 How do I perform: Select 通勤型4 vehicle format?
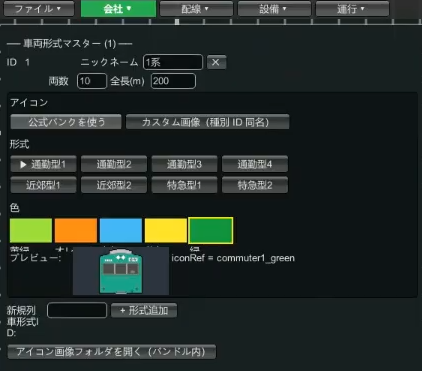pyautogui.click(x=255, y=164)
